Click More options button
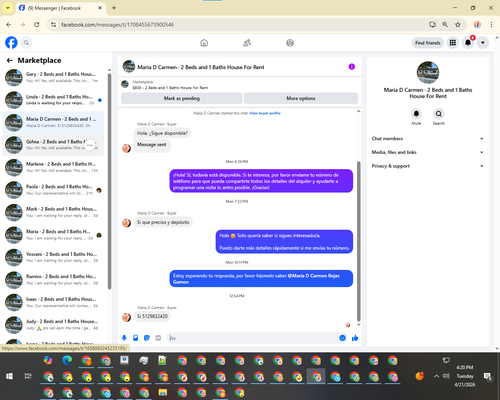 [301, 98]
